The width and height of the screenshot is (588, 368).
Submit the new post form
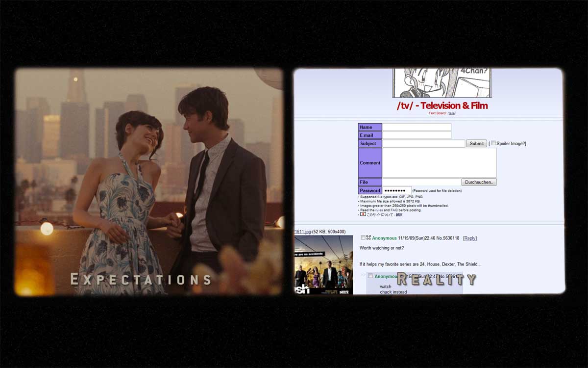coord(476,144)
